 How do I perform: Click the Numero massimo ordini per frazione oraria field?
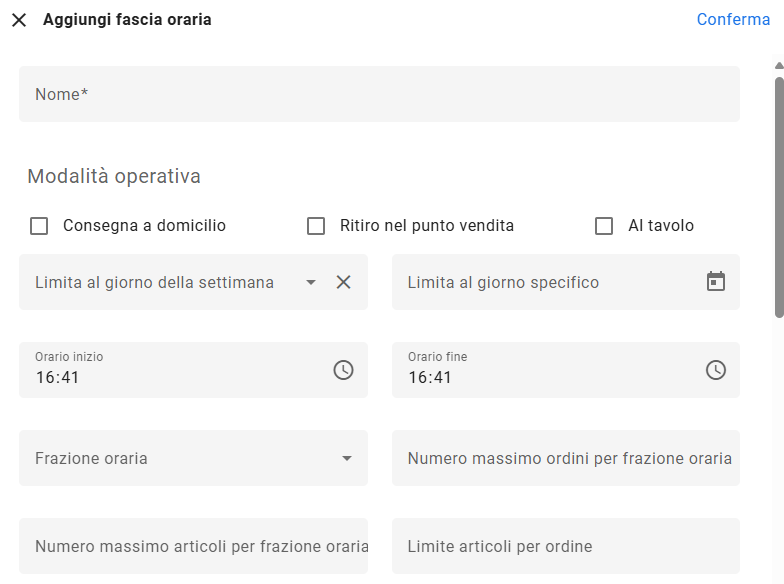pyautogui.click(x=566, y=458)
